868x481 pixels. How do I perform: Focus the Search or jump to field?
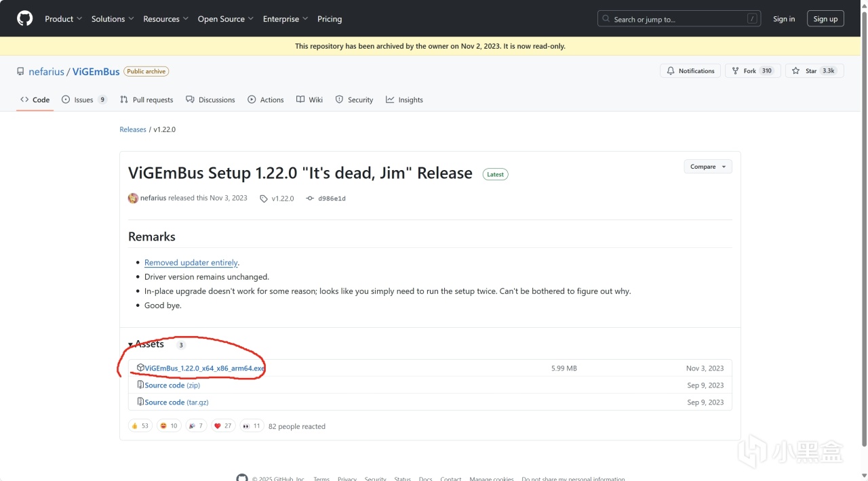(x=679, y=19)
